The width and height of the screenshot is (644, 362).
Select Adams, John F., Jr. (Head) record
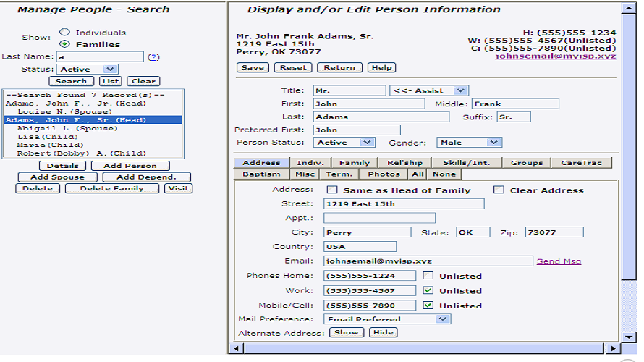(93, 103)
